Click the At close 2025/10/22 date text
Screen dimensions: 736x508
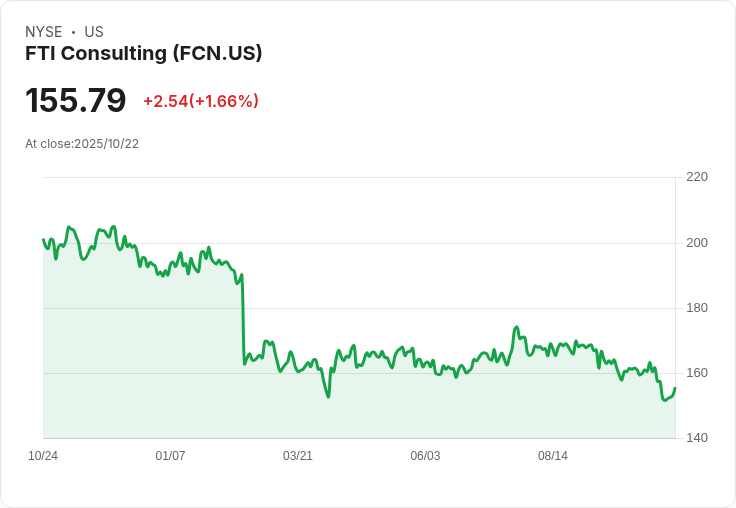coord(82,144)
